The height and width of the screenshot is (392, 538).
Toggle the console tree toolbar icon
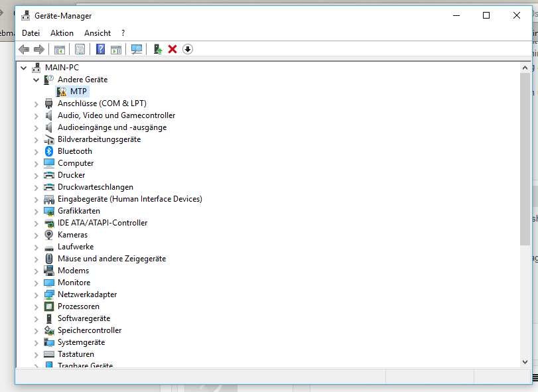tap(59, 49)
